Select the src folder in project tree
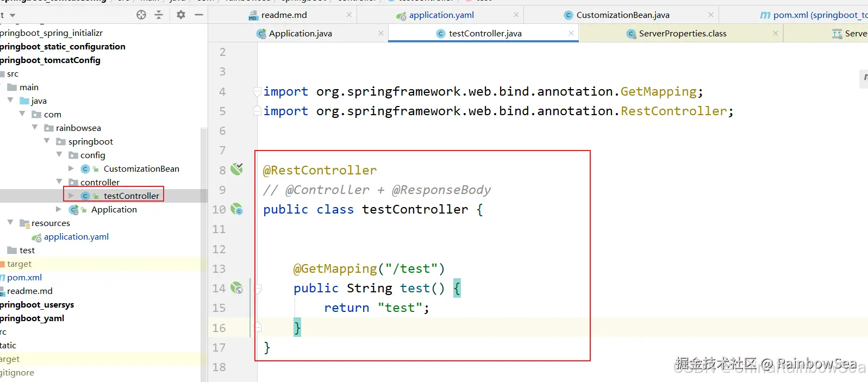Screen dimensions: 868x382 13,73
